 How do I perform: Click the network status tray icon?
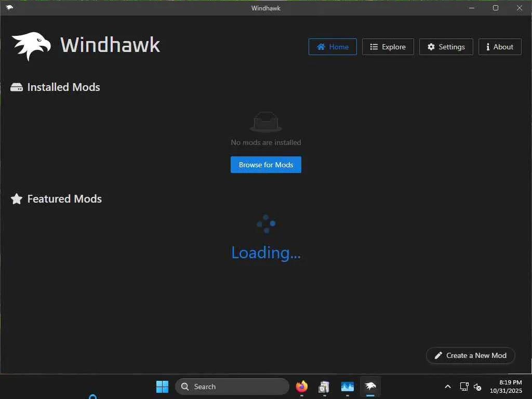coord(464,387)
